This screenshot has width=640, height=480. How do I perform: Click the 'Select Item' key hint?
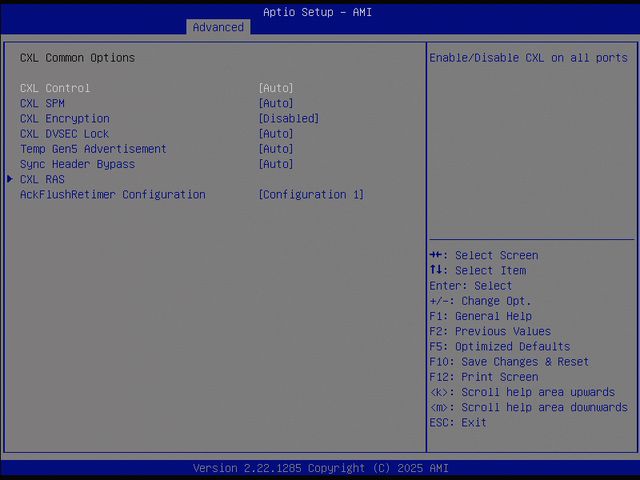[478, 270]
